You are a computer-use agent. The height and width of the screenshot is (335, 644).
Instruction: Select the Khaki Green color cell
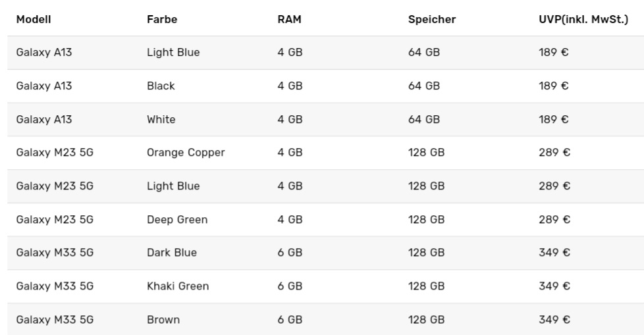(178, 286)
